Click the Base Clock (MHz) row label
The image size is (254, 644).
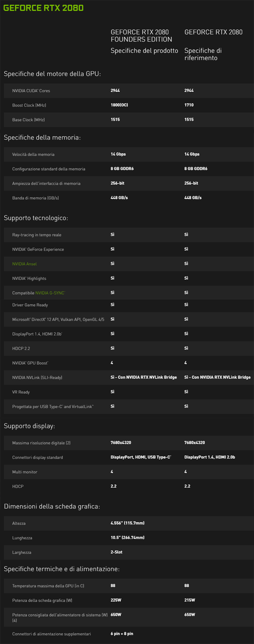pos(28,120)
